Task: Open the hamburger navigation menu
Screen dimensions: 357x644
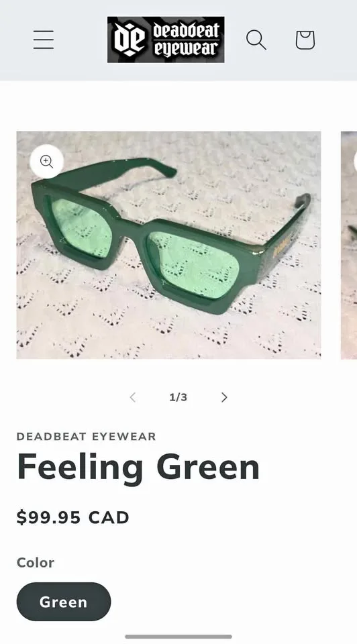Action: 44,40
